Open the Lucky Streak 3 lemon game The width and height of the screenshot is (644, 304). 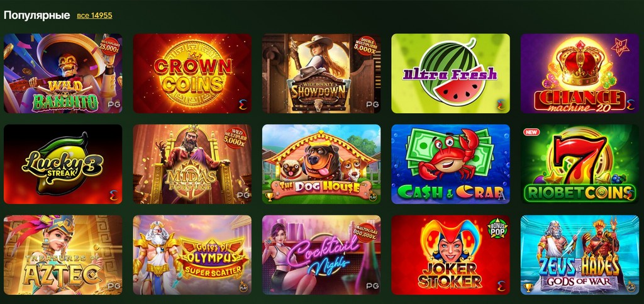pos(63,164)
